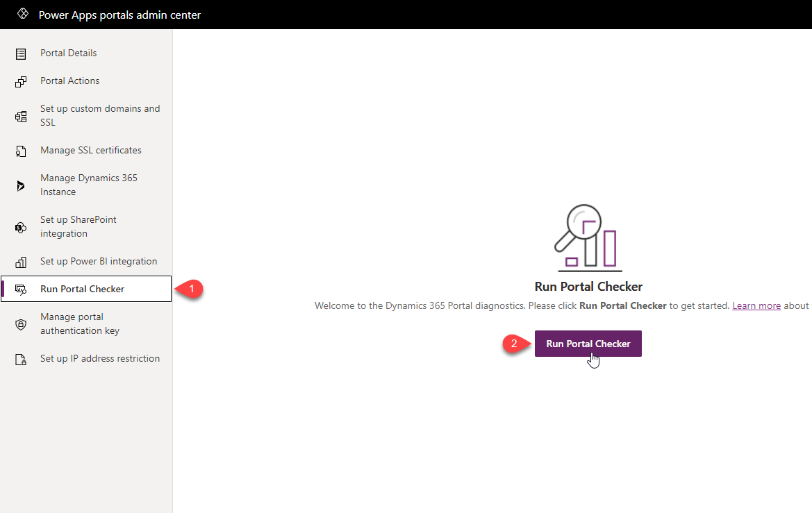Click the Power Apps logo icon
Screen dimensions: 812x513
point(22,15)
